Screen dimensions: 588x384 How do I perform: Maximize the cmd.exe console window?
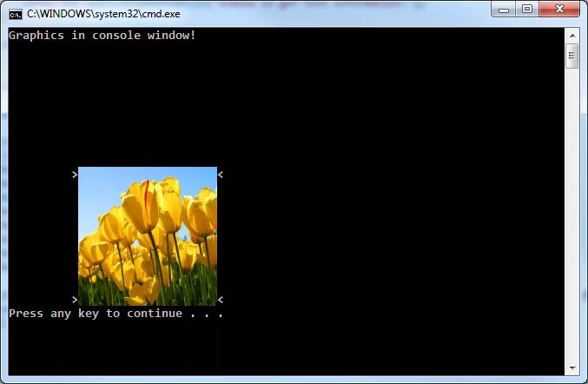coord(527,10)
